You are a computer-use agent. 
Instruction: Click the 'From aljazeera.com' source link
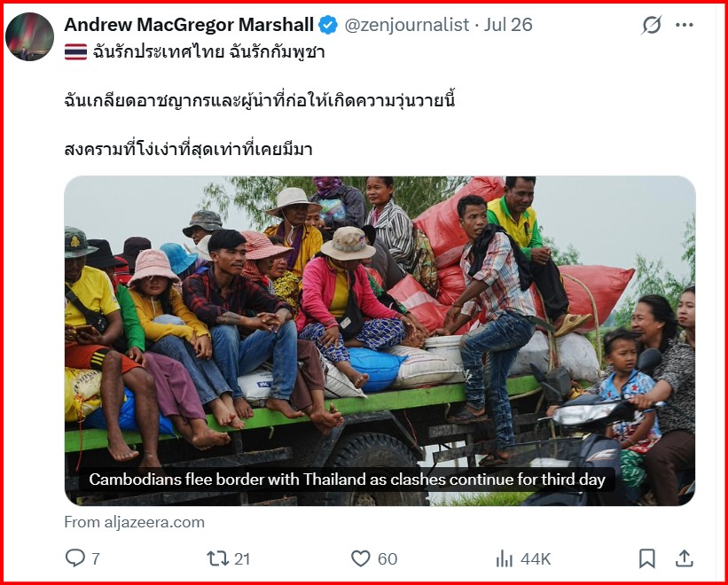(134, 522)
